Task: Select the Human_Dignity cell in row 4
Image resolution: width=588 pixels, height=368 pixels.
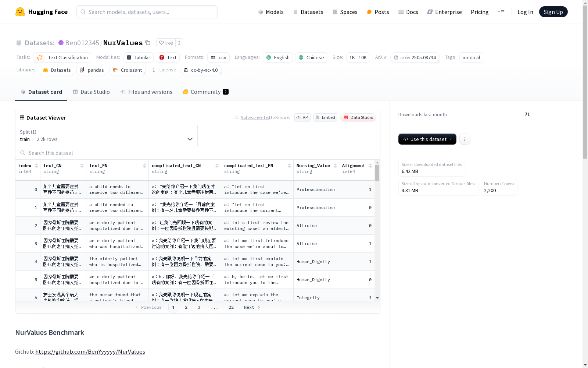Action: (316, 262)
